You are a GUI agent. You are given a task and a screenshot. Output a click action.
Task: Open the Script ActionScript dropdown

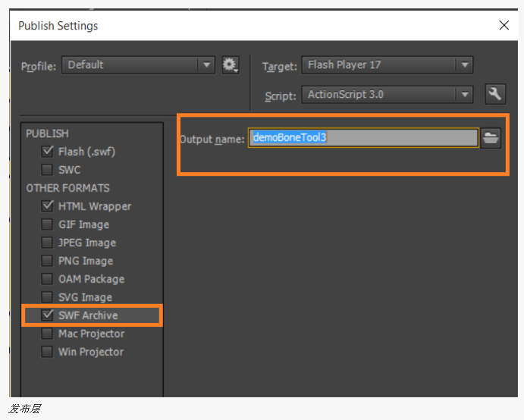pyautogui.click(x=388, y=95)
